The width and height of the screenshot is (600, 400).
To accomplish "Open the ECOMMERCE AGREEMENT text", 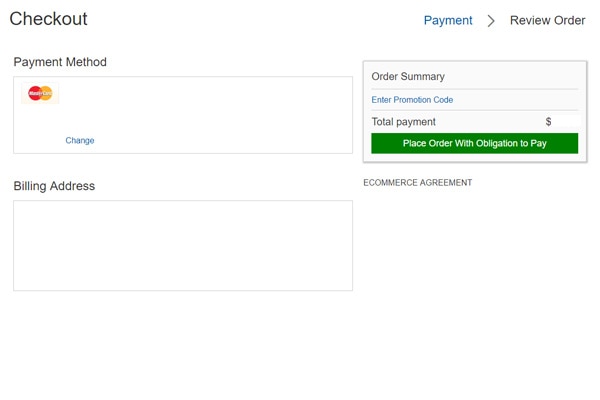I will pyautogui.click(x=417, y=183).
